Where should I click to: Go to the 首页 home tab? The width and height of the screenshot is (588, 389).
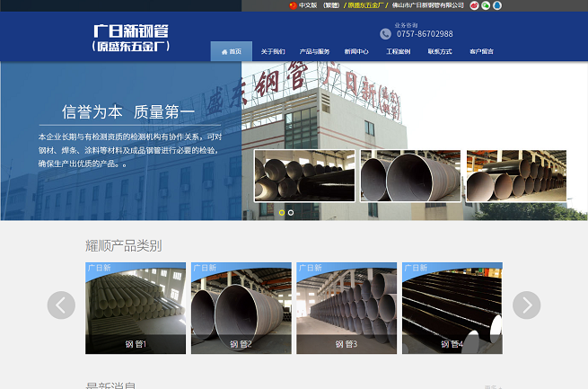[x=231, y=51]
